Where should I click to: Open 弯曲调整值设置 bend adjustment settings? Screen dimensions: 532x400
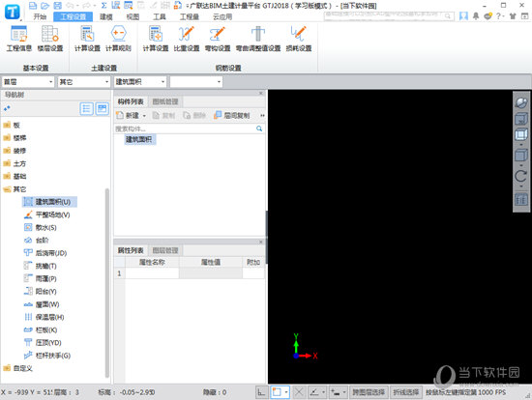(x=258, y=39)
